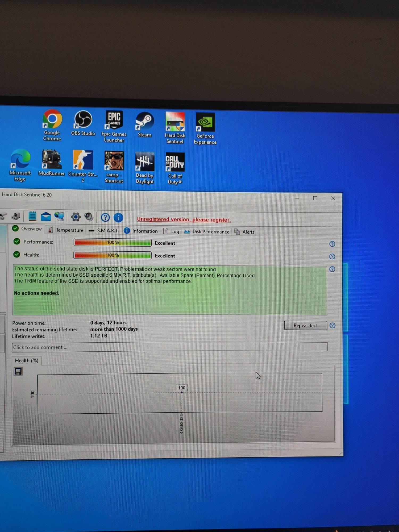Click the blue info toolbar icon
Image resolution: width=399 pixels, height=532 pixels.
tap(118, 218)
